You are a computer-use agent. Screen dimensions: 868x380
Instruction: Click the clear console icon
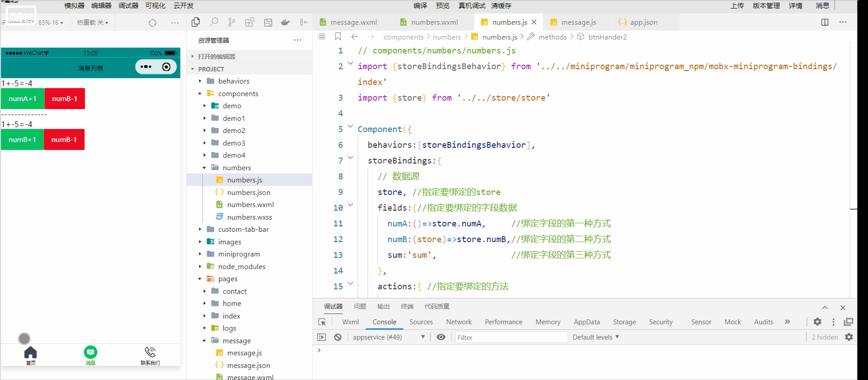tap(338, 337)
